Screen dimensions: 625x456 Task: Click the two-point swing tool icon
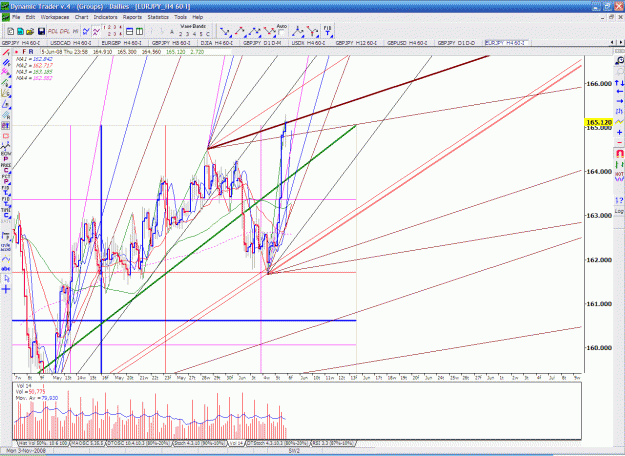[225, 31]
